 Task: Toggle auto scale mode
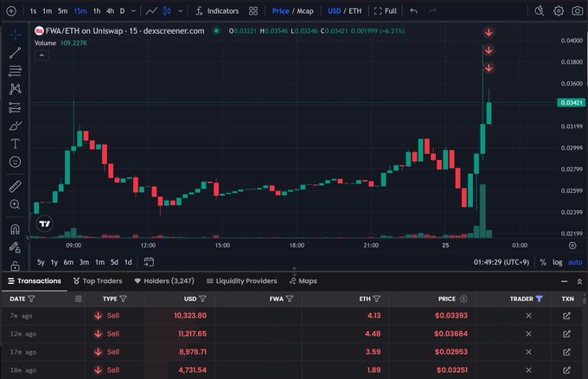(x=575, y=262)
